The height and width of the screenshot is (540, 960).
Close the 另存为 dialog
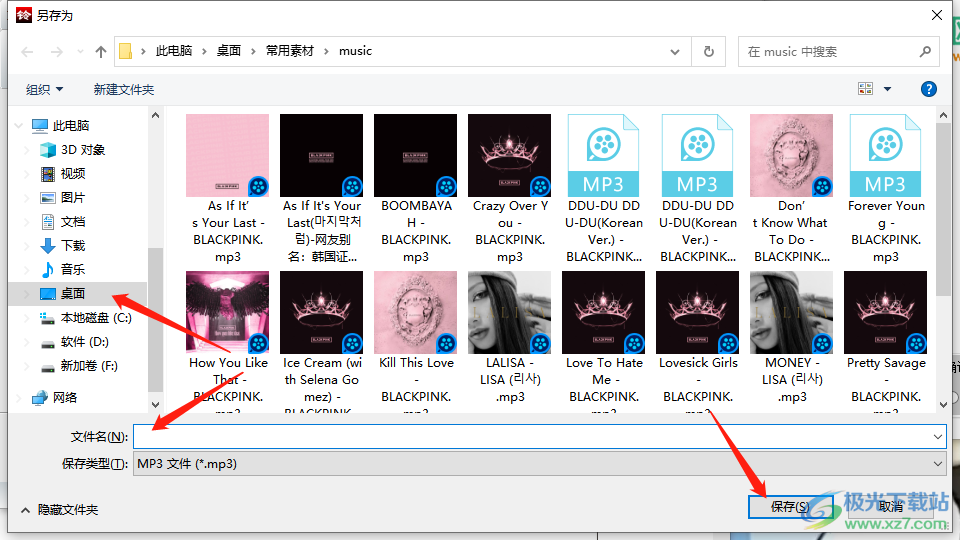(x=937, y=15)
